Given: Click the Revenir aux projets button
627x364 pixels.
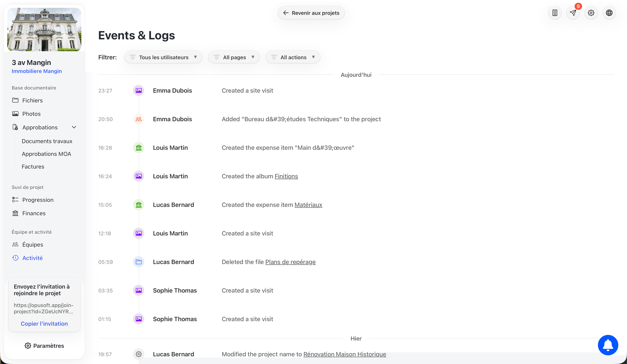Looking at the screenshot, I should 311,13.
